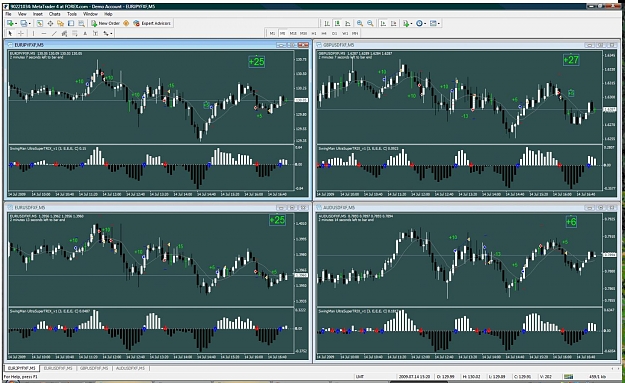Viewport: 625px width, 383px height.
Task: Expand the Indicators dropdown arrow
Action: pos(411,24)
